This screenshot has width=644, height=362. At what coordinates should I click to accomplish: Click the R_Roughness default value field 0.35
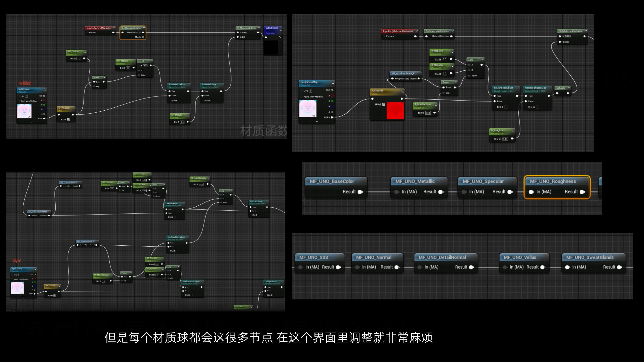(x=505, y=139)
